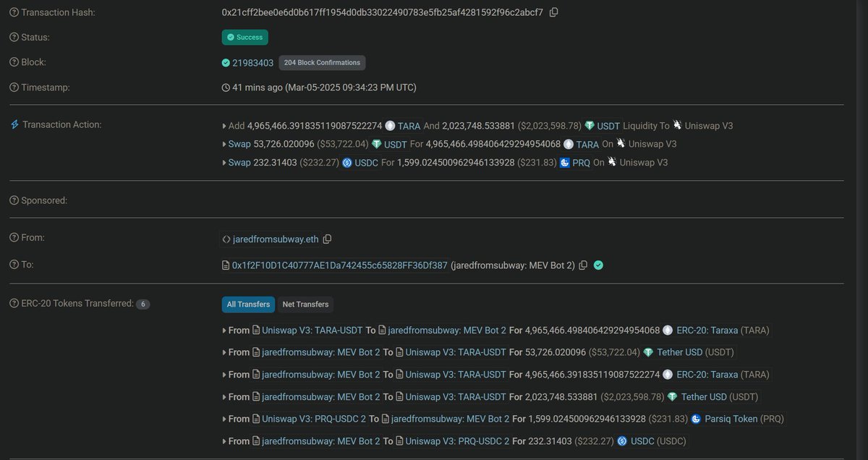Click the transfers count badge showing 6
Viewport: 868px width, 460px height.
142,304
